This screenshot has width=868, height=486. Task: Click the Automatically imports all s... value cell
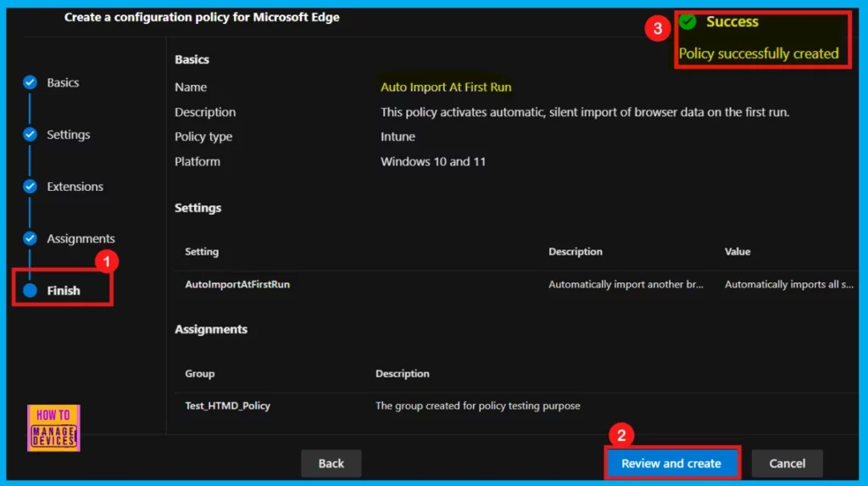789,284
